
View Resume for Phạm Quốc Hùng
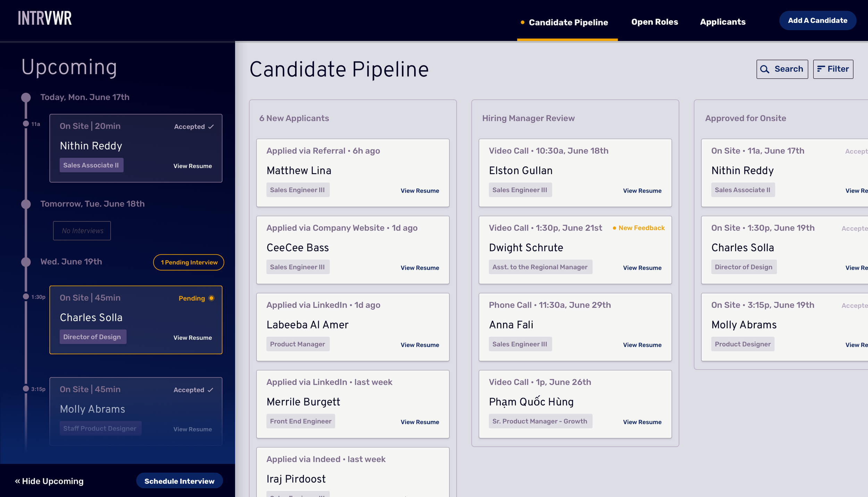[642, 422]
